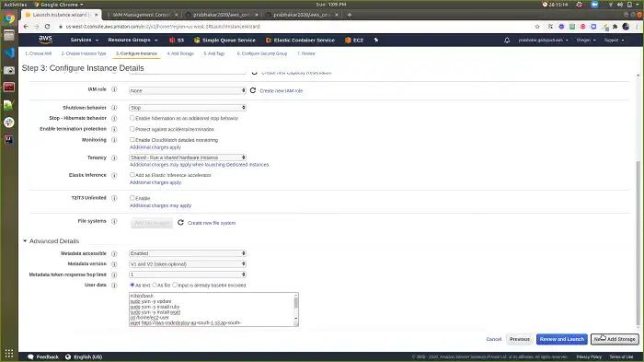Open new browser tab

pos(349,15)
